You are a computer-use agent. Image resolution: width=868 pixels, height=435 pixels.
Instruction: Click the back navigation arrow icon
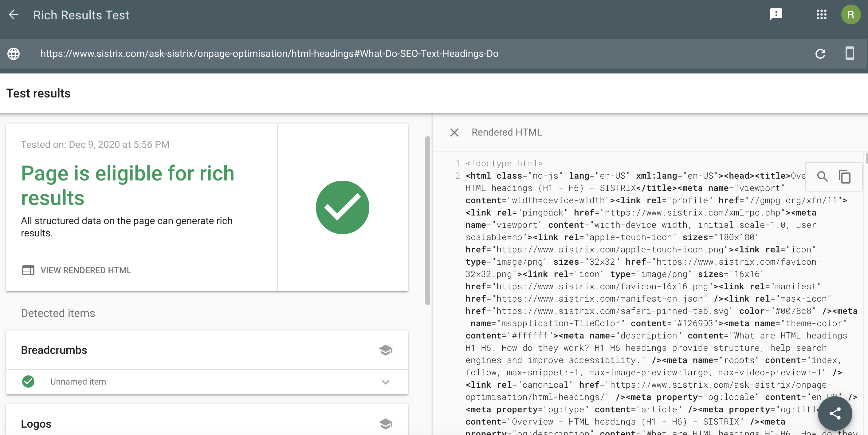coord(14,15)
